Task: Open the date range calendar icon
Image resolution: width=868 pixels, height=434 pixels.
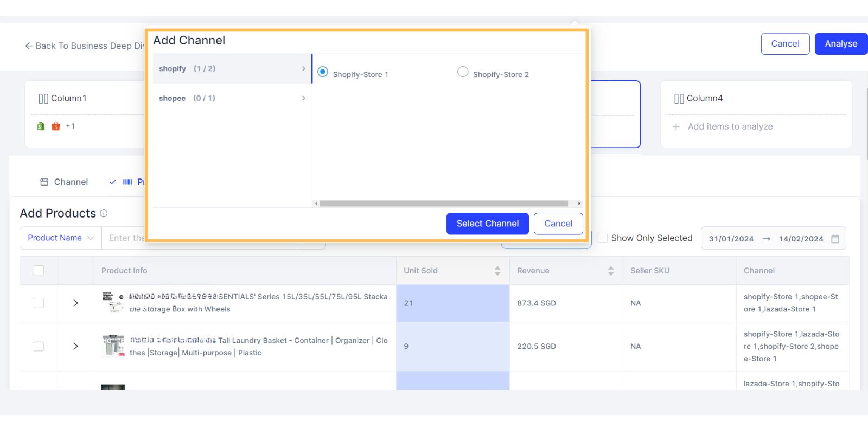Action: (835, 239)
